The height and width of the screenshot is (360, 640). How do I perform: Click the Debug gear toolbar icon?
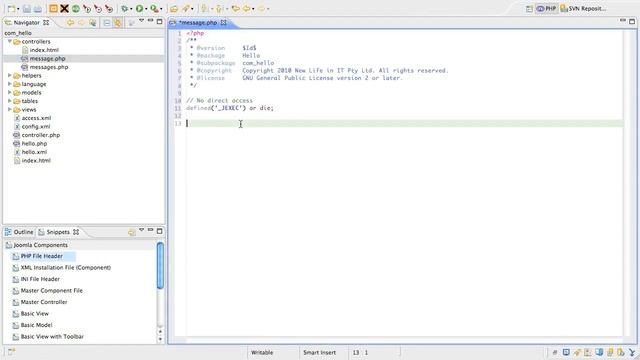tap(124, 8)
